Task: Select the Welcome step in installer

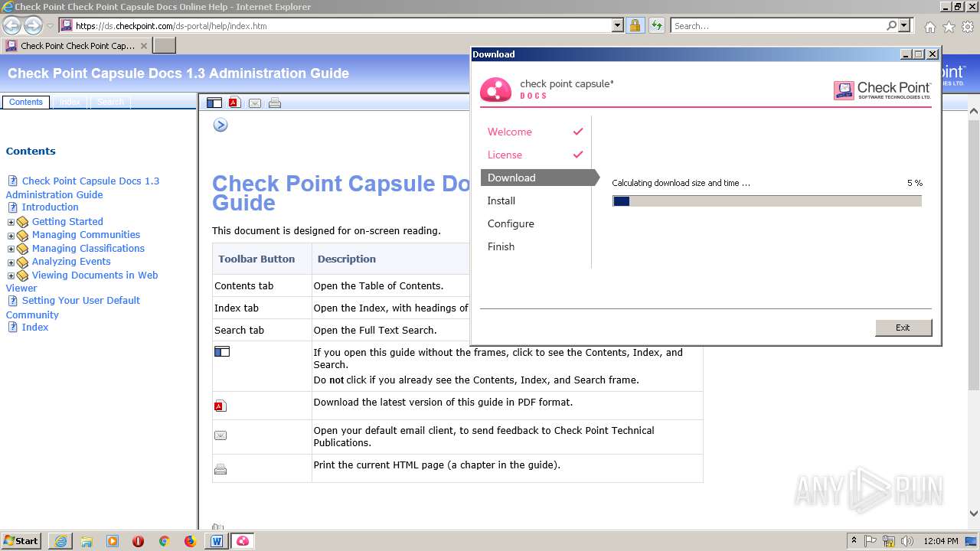Action: pos(510,132)
